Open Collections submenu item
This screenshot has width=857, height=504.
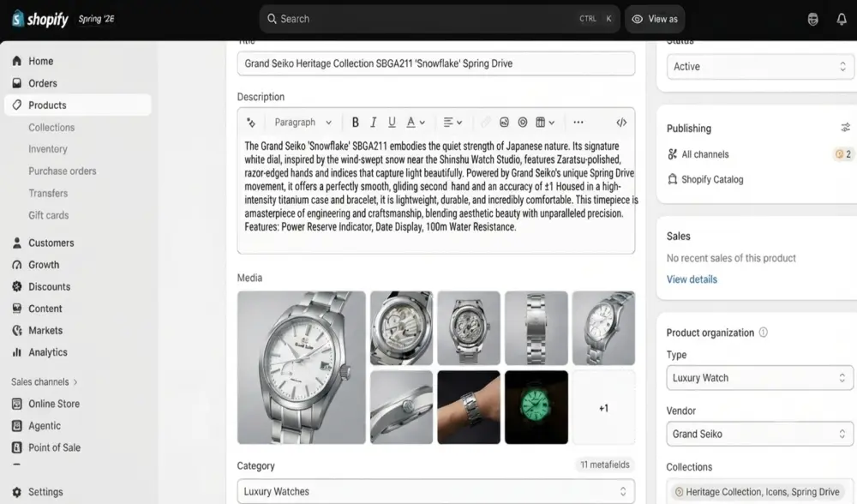click(51, 128)
